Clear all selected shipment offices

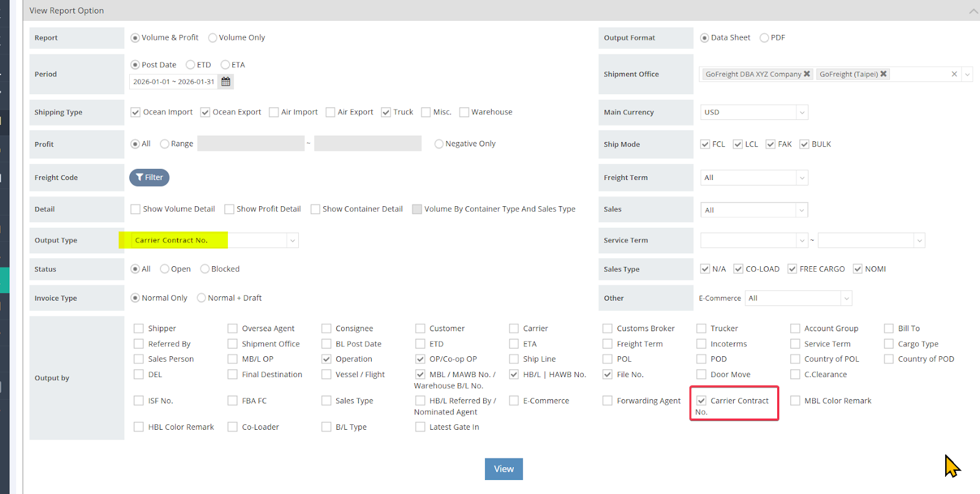click(x=954, y=74)
